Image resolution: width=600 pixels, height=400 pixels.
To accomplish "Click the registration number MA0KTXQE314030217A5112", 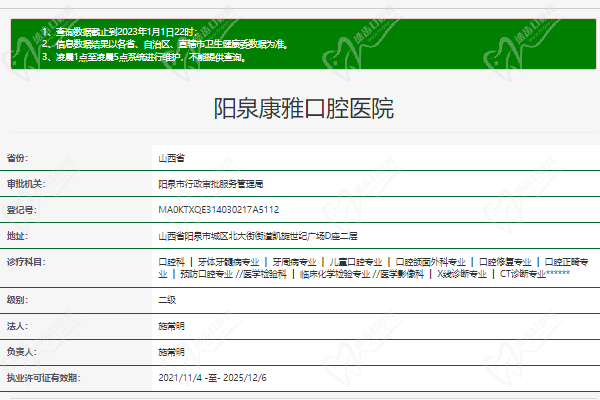I will click(x=218, y=210).
